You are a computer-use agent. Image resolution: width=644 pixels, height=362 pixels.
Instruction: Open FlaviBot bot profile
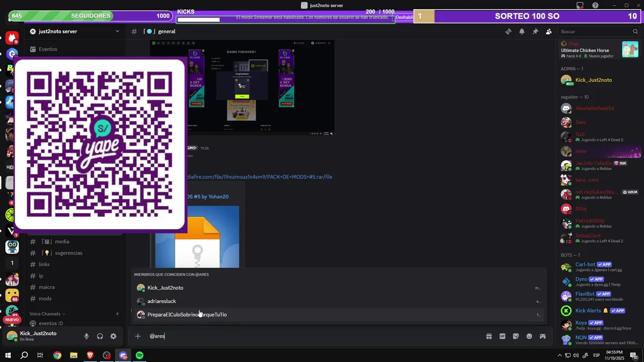[x=599, y=296]
